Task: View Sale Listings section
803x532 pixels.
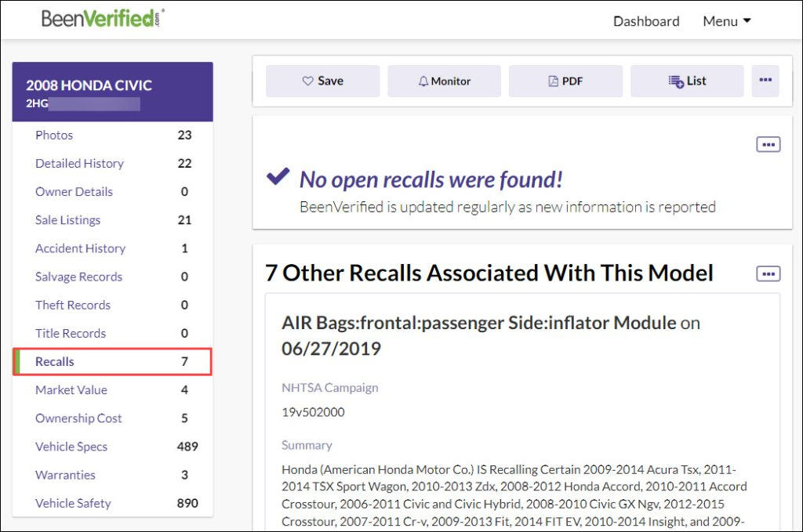Action: click(67, 220)
